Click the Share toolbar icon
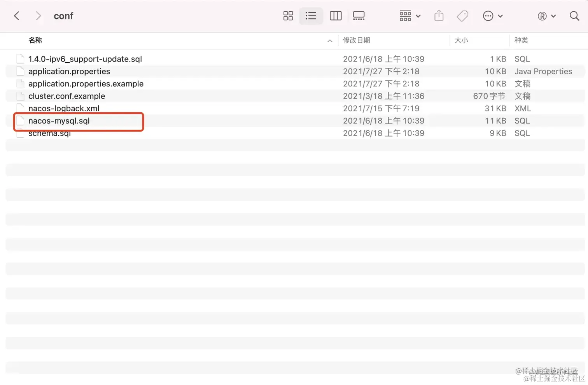588x385 pixels. click(439, 16)
